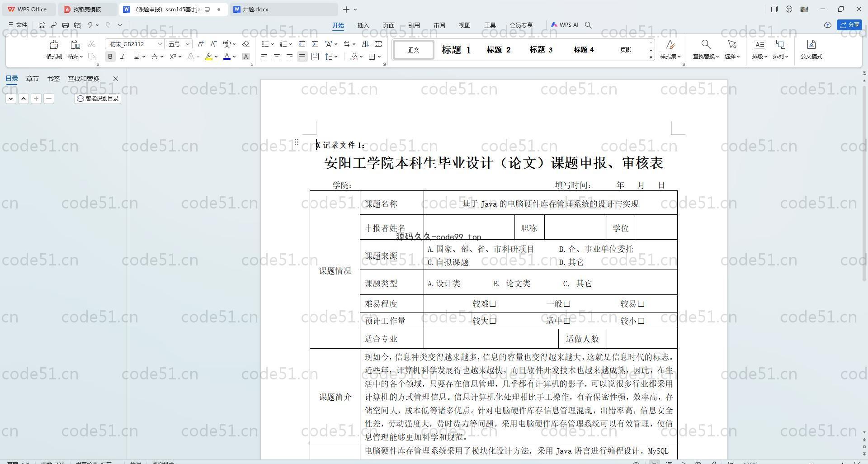Screen dimensions: 868x464
Task: Tick the 较易 difficulty checkbox
Action: [x=641, y=304]
